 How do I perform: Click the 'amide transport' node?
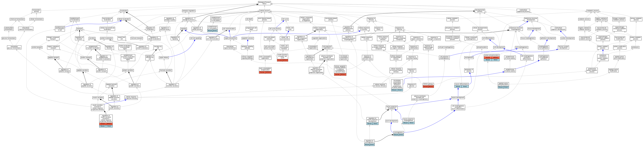click(37, 47)
